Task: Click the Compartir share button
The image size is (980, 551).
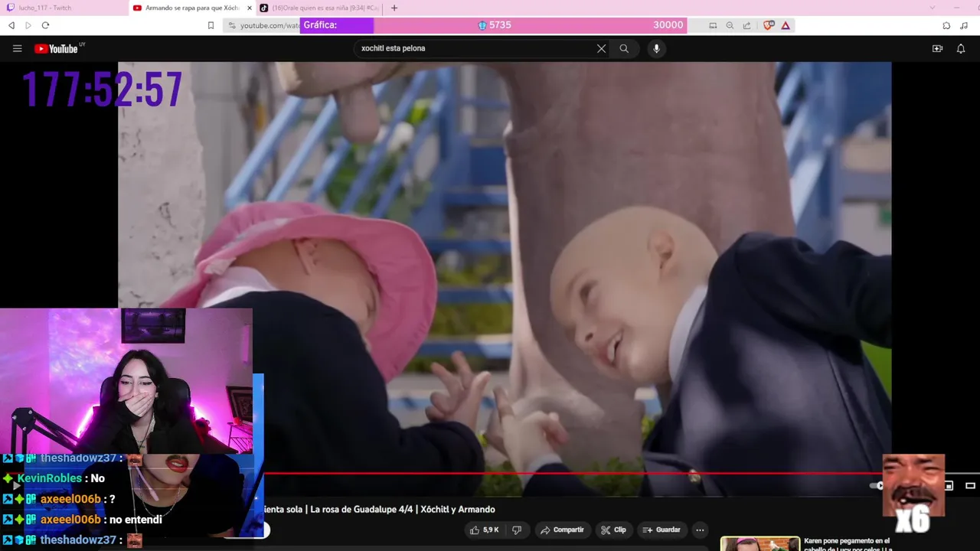Action: 562,530
